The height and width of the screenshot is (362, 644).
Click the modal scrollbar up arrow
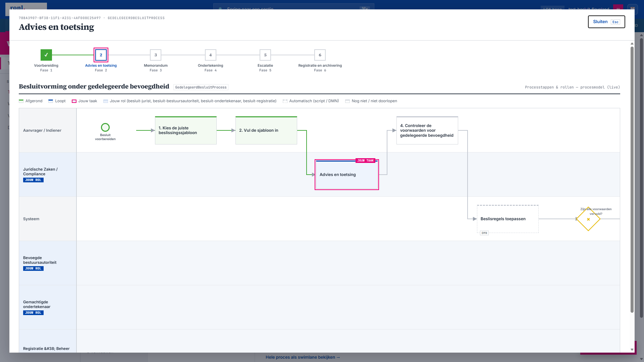click(632, 44)
